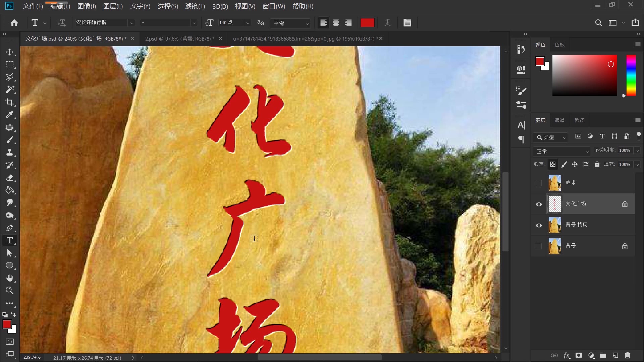Open the Create Warped Text dialog

tap(387, 22)
